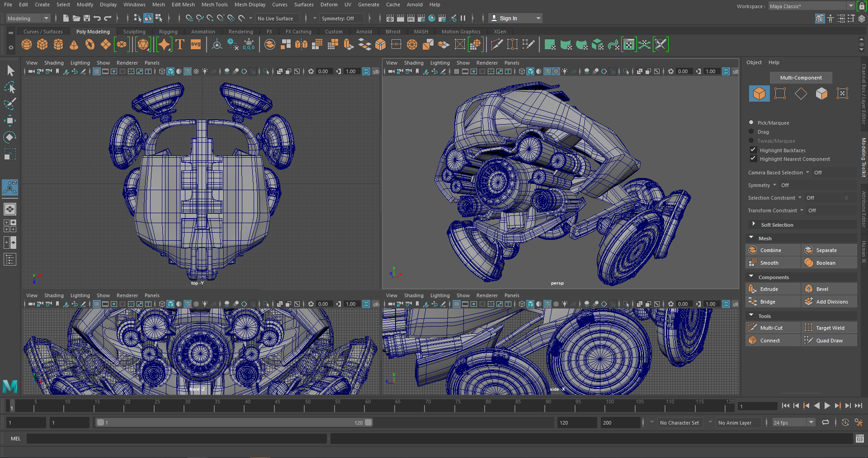Click the polygon sphere shelf icon
The image size is (868, 458).
[x=27, y=44]
